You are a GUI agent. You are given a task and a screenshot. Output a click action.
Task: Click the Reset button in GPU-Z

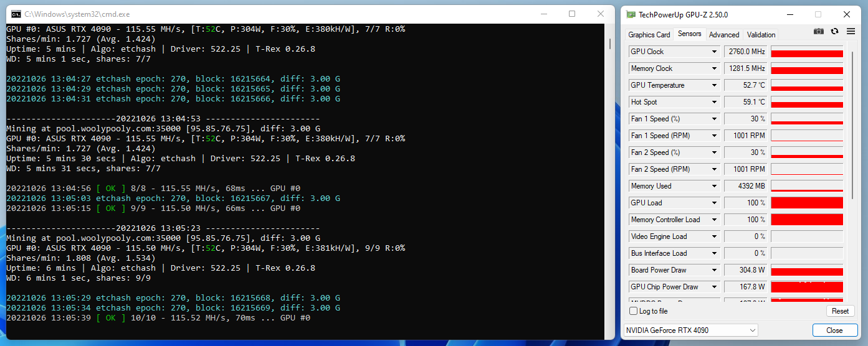840,311
